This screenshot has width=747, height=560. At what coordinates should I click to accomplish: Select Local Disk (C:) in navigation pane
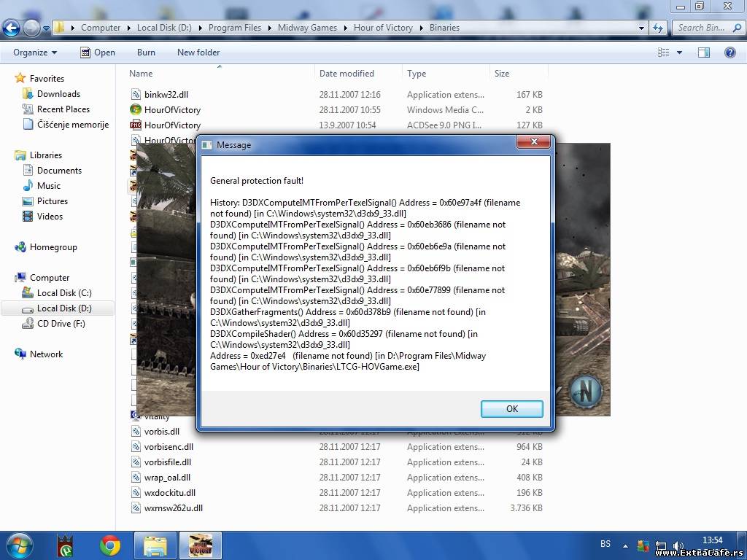[x=64, y=293]
